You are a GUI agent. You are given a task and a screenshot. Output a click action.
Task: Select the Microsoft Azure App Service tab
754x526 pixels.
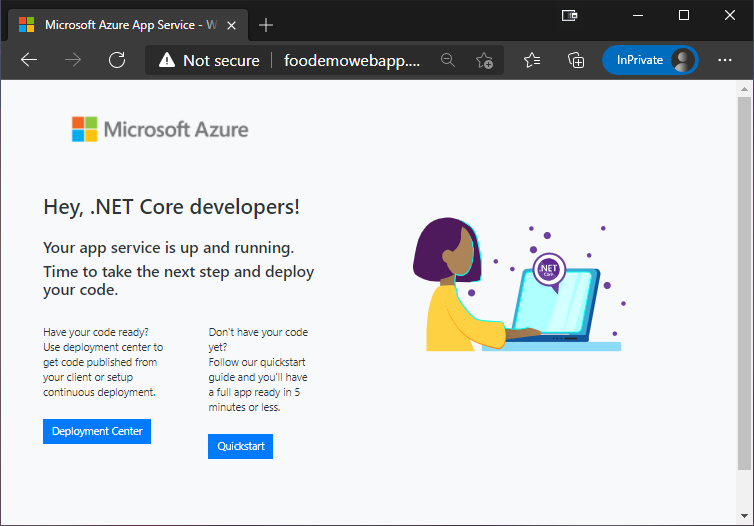click(128, 25)
